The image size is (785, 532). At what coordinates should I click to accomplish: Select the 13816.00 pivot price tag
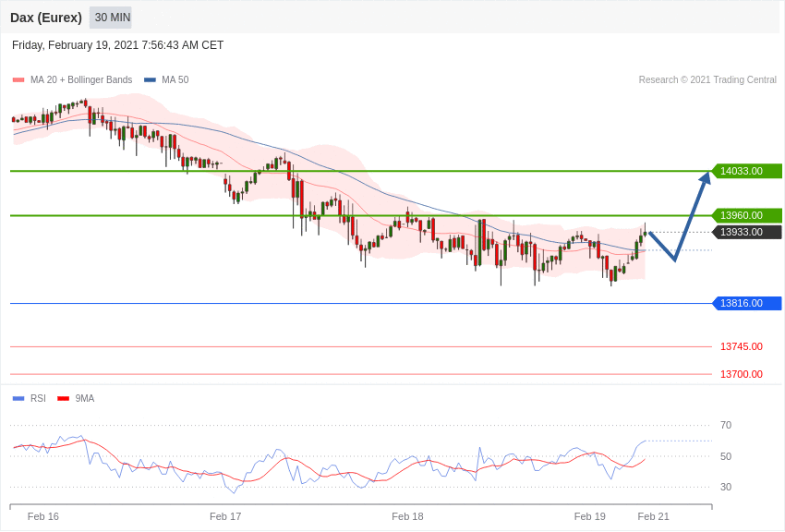747,303
